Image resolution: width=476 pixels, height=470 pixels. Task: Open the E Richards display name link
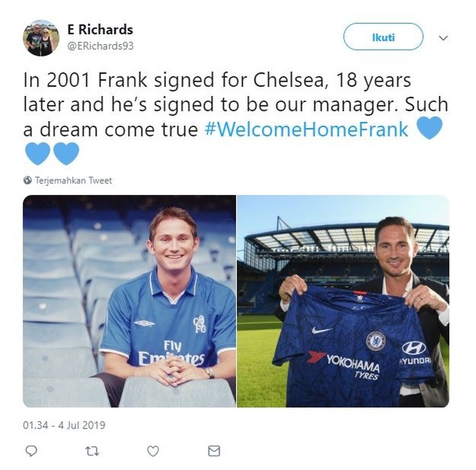(x=100, y=29)
